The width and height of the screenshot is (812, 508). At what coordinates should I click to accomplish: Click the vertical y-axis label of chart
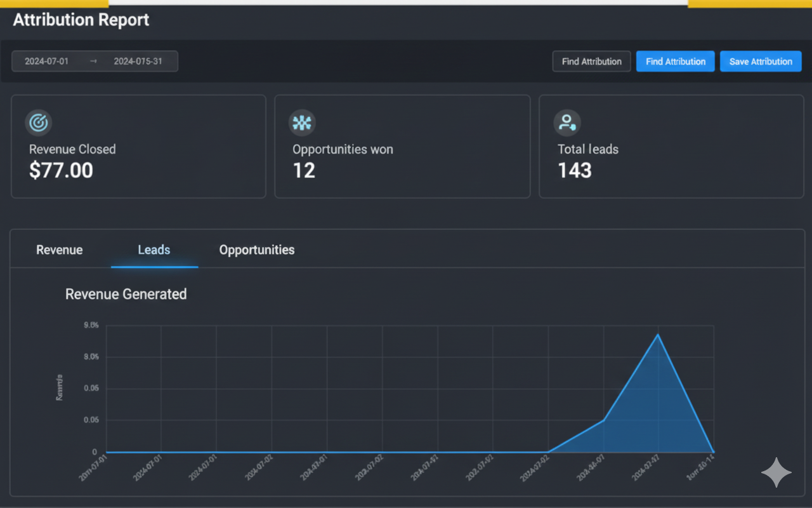point(60,387)
